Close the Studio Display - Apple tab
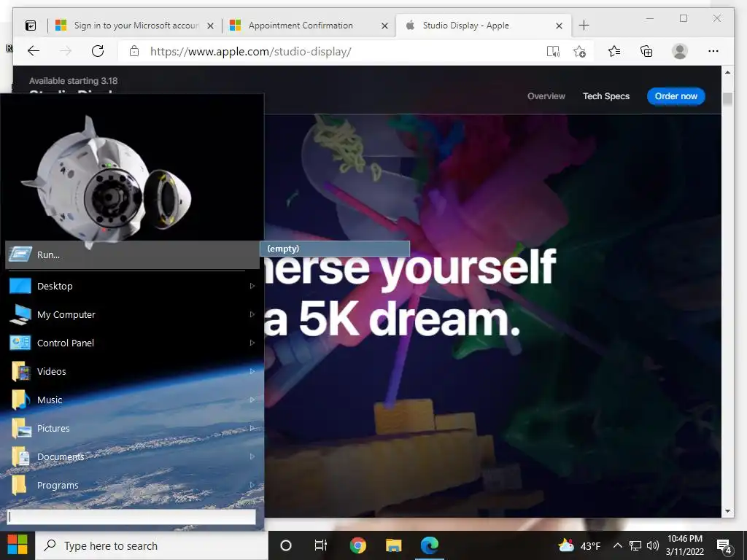747x560 pixels. 560,26
